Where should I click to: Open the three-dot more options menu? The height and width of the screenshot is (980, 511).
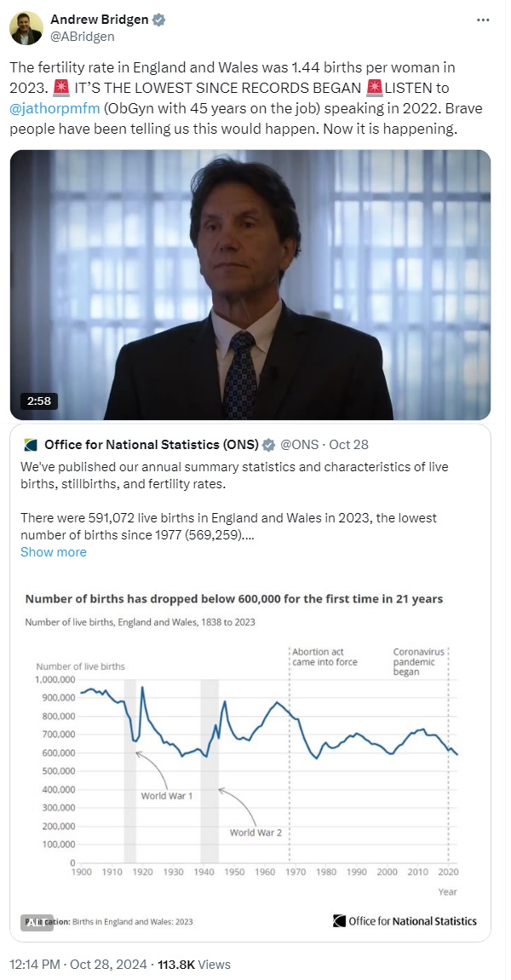point(483,20)
